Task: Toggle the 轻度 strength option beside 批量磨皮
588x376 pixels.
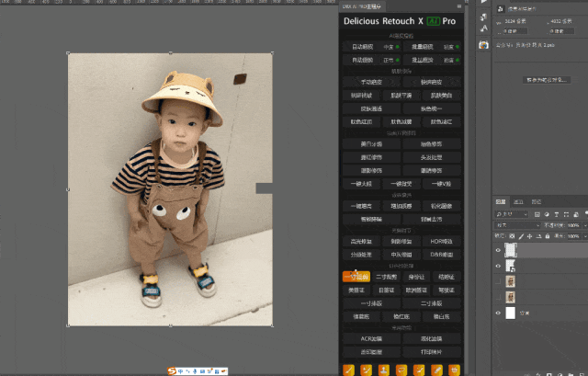Action: tap(451, 47)
